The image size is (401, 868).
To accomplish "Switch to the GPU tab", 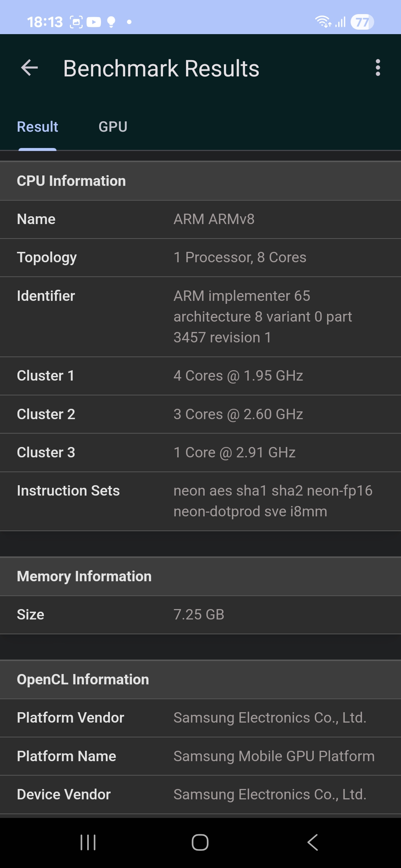I will click(x=113, y=127).
